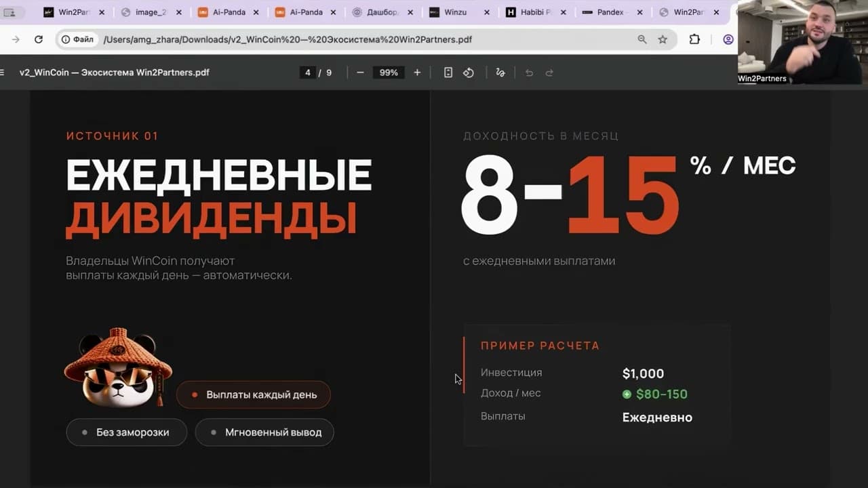The width and height of the screenshot is (868, 488).
Task: Click the ЕЖЕДНЕВНЫЕ heading
Action: tap(219, 175)
